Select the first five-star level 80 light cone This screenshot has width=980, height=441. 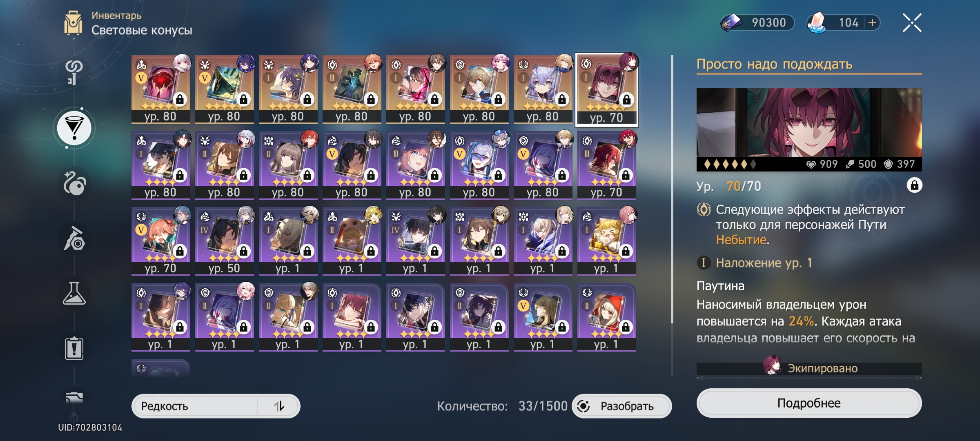point(161,89)
